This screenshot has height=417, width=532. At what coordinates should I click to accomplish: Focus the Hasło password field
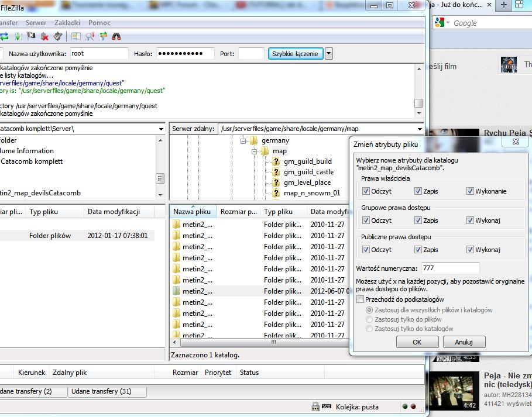pyautogui.click(x=186, y=54)
